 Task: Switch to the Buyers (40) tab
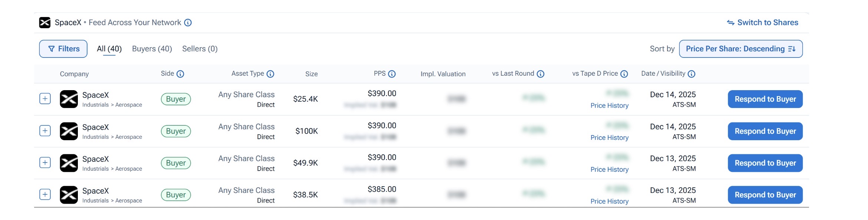152,49
